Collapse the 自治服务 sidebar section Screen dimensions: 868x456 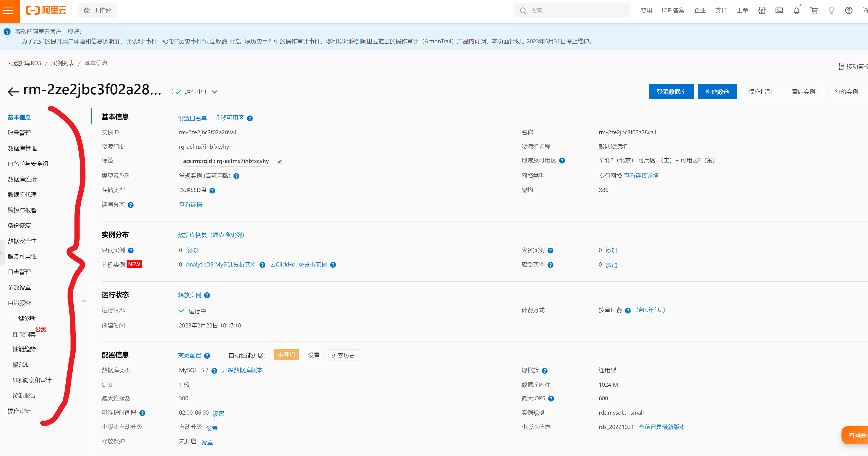pyautogui.click(x=84, y=302)
